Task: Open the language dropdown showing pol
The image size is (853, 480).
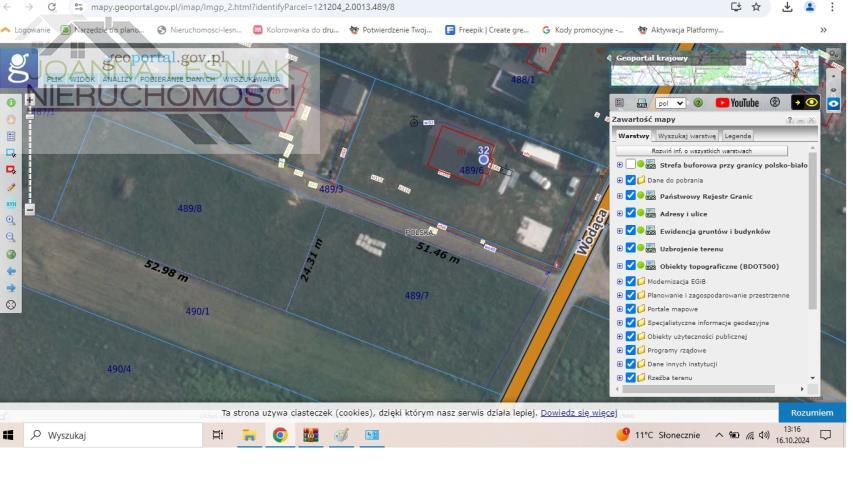Action: coord(670,103)
